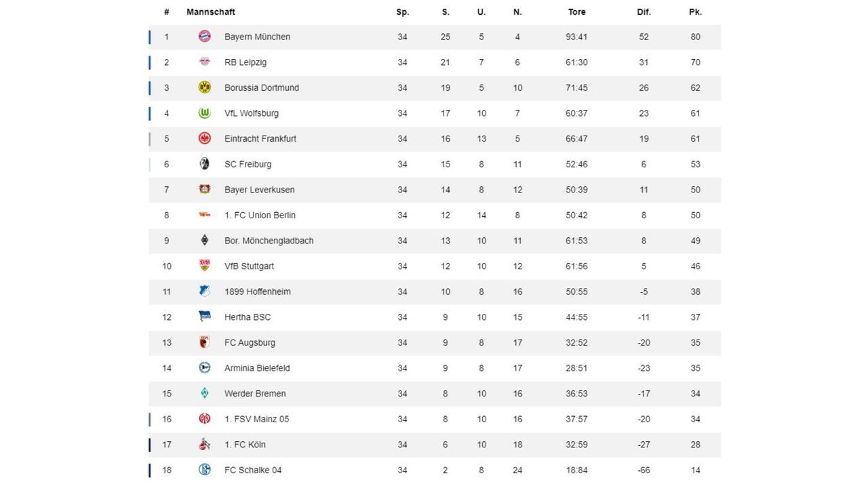Open the 1. FC Union Berlin team link
Viewport: 868px width, 488px height.
[260, 216]
